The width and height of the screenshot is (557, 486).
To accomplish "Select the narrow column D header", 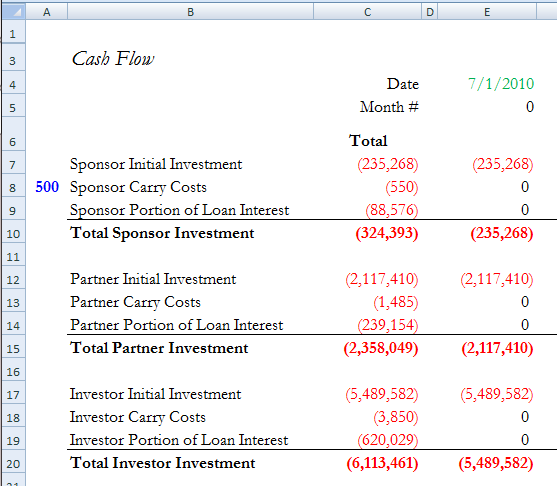I will pyautogui.click(x=430, y=12).
